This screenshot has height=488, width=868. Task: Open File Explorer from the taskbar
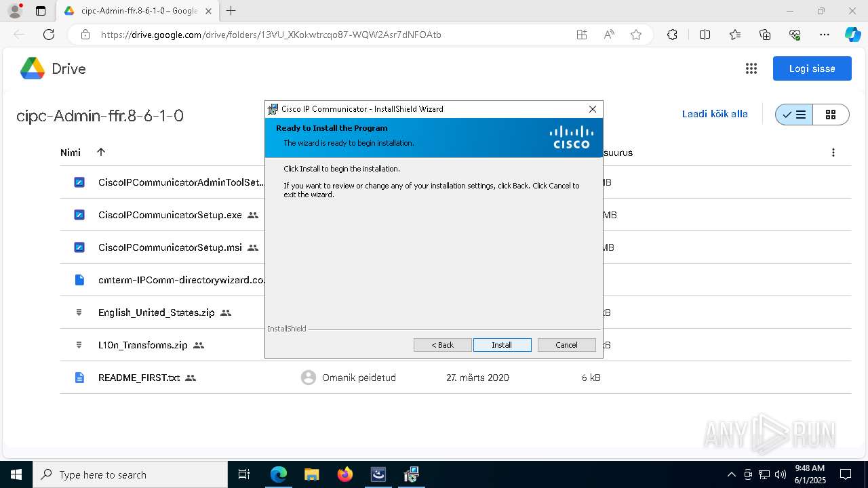pos(311,474)
